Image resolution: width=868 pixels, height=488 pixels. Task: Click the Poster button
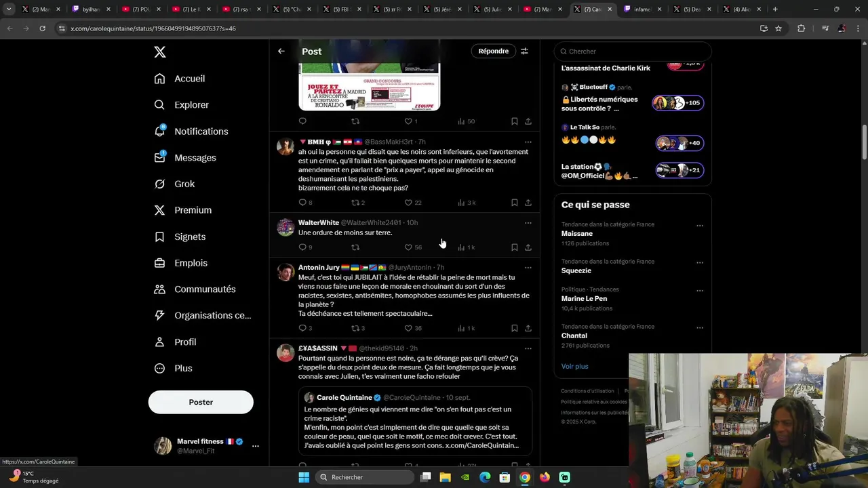(201, 402)
